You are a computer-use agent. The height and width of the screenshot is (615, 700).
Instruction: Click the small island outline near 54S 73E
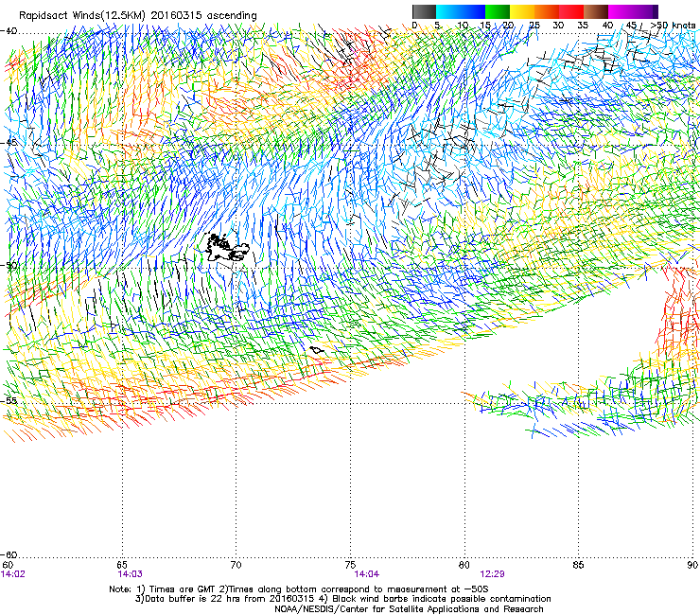tap(317, 351)
